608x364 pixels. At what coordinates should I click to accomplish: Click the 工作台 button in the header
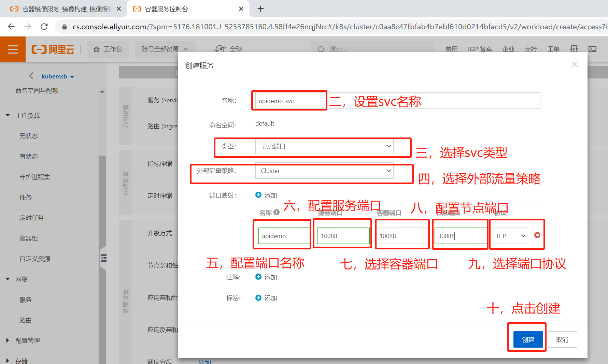coord(108,49)
